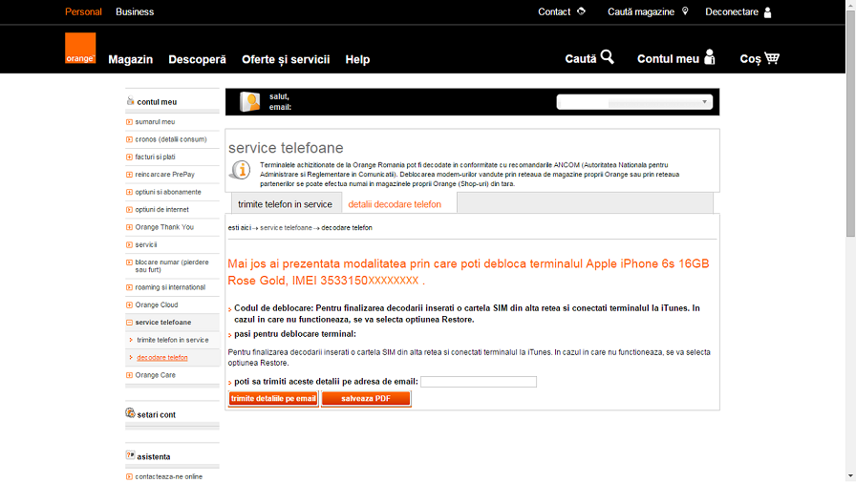Viewport: 856px width, 504px height.
Task: Open the account selector dropdown
Action: 634,102
